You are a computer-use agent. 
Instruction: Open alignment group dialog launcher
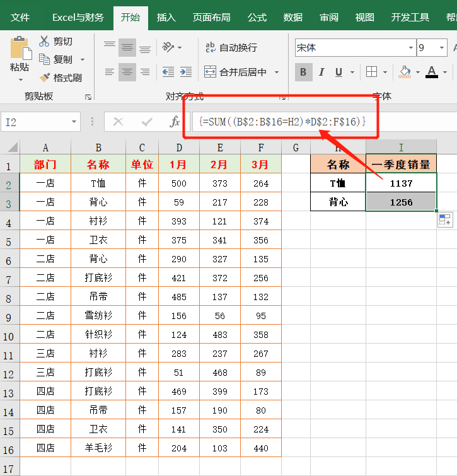pos(282,97)
